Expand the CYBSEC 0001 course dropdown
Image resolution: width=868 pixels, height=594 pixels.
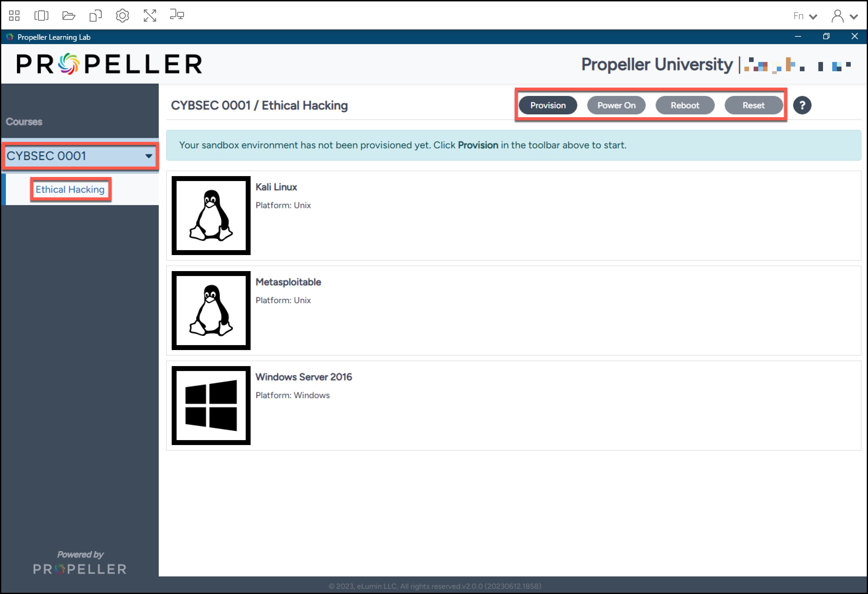(80, 156)
